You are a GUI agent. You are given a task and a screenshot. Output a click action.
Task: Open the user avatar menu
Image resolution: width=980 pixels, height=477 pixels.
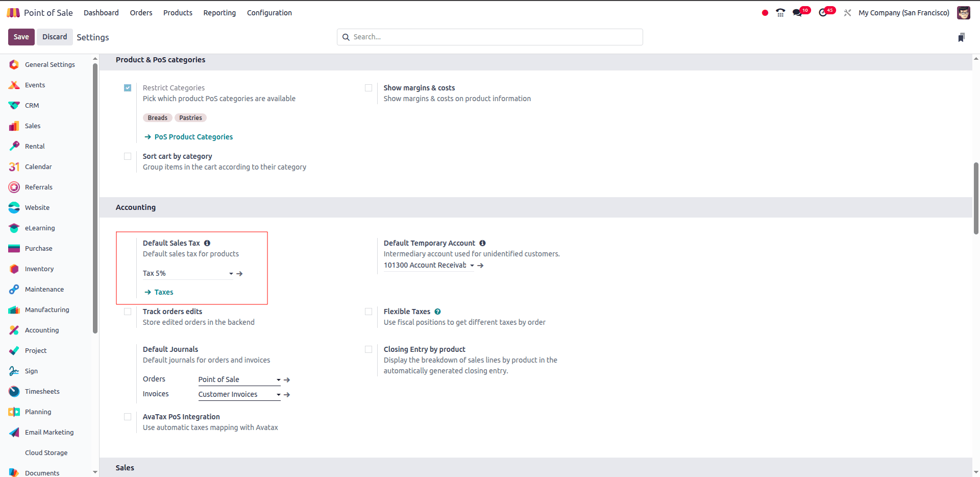click(963, 13)
